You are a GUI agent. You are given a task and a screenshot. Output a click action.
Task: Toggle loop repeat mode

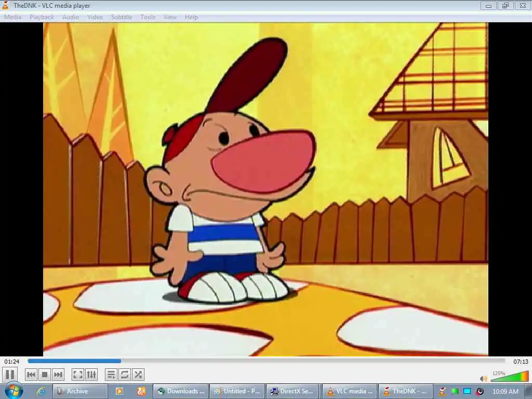[x=125, y=375]
